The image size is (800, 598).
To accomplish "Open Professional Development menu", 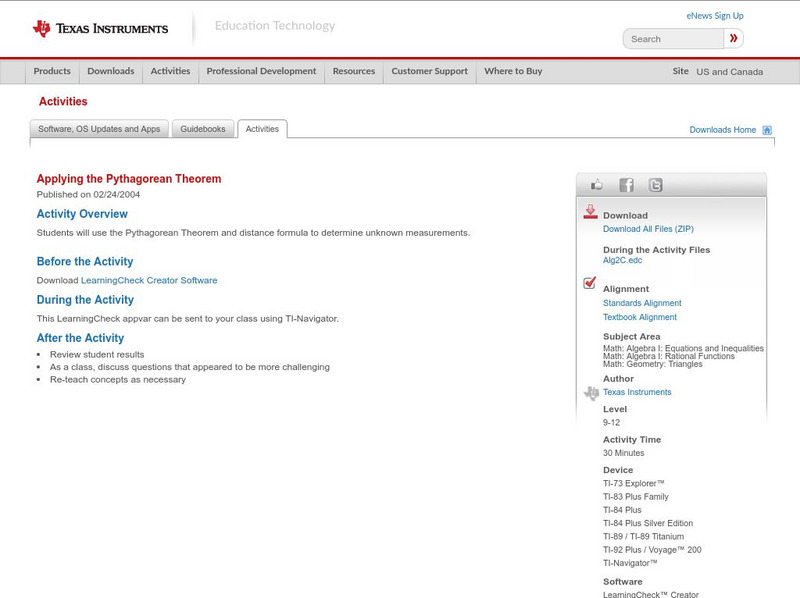I will 261,71.
